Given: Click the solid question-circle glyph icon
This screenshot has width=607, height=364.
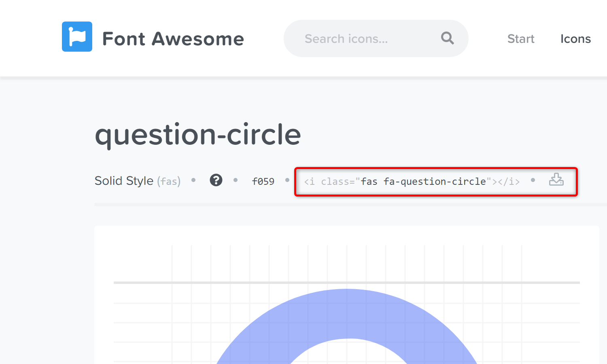Looking at the screenshot, I should pos(216,180).
